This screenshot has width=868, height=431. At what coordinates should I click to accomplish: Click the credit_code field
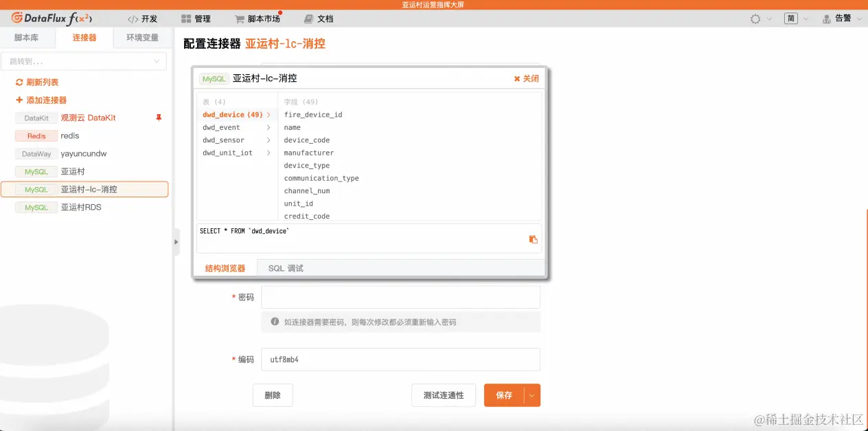click(x=307, y=216)
